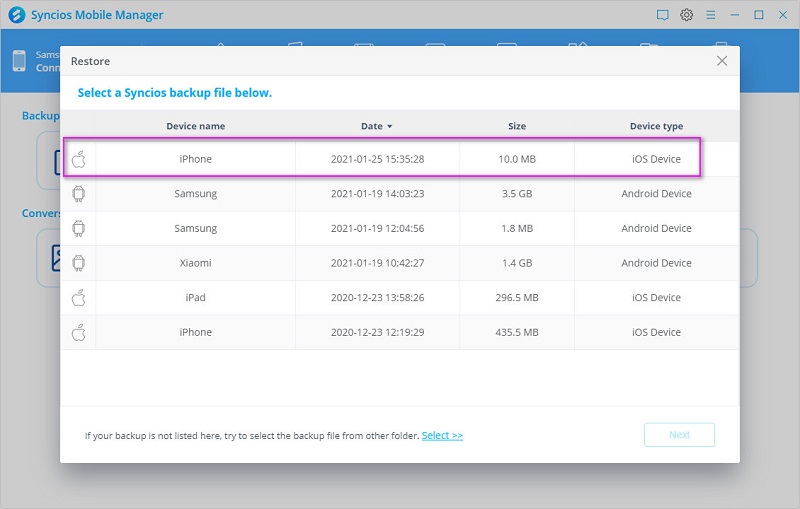Click Android Device cell in 1.8 MB row
The image size is (800, 509).
tap(656, 228)
